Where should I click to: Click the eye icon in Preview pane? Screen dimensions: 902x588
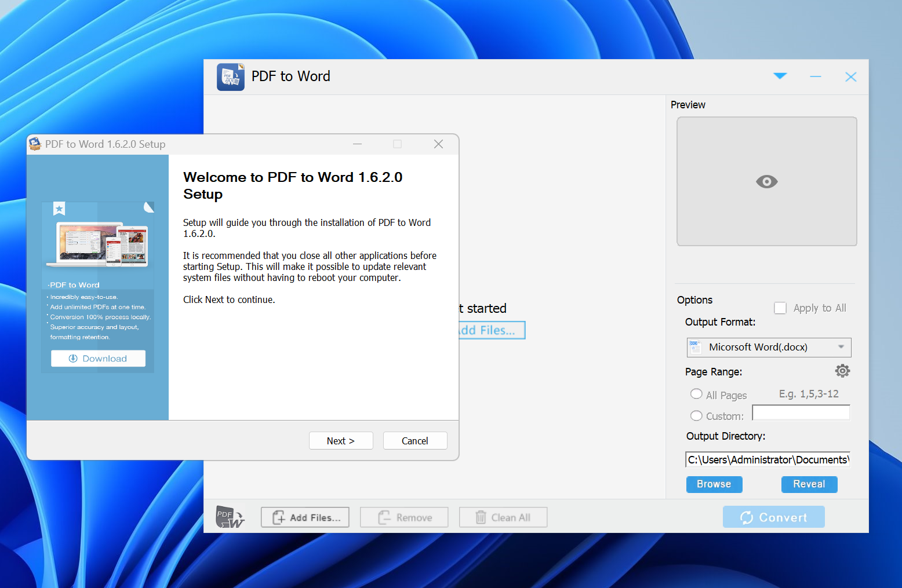coord(767,182)
